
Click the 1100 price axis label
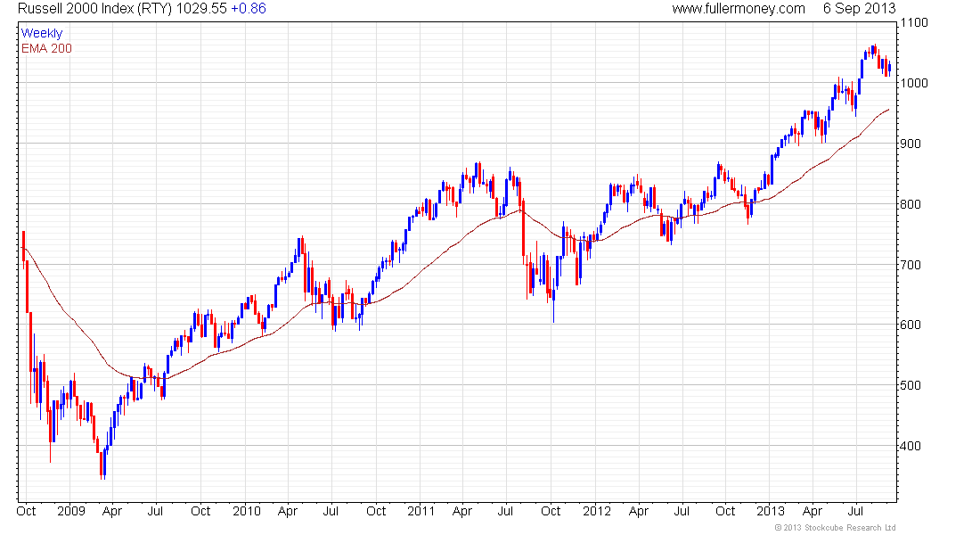(914, 22)
